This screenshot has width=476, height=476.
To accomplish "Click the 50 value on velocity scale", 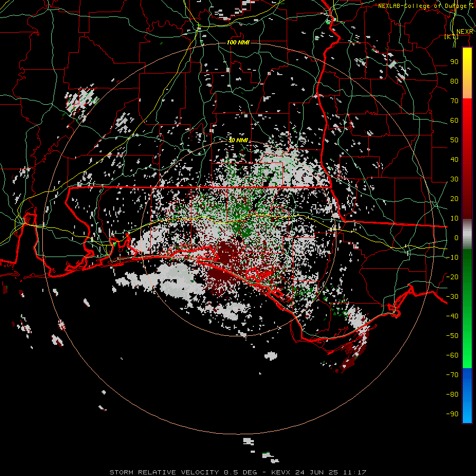I will click(454, 140).
